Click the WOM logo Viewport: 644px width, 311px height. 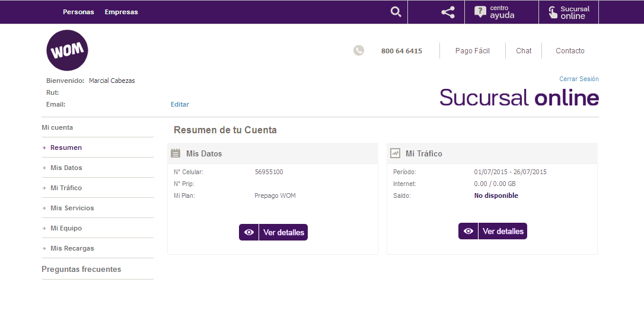point(67,50)
